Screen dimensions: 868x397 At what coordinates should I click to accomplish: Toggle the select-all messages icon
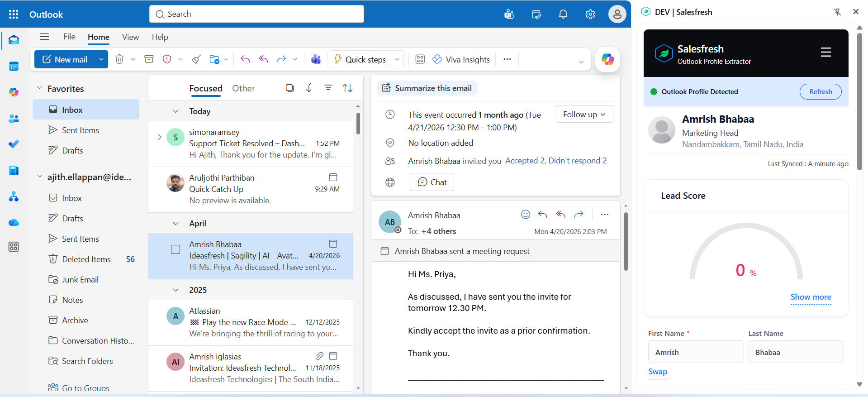click(290, 88)
